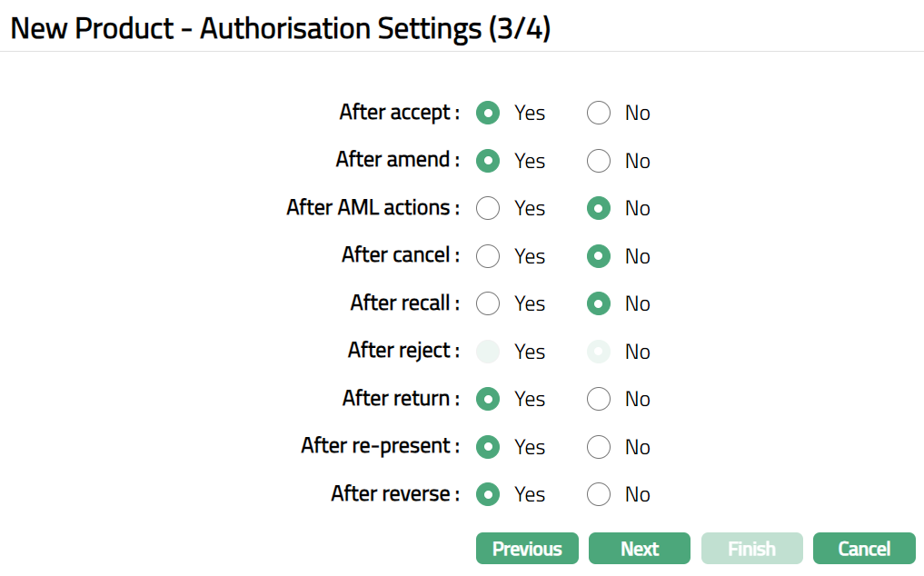The width and height of the screenshot is (924, 576).
Task: Switch After recall to Yes
Action: pyautogui.click(x=488, y=303)
